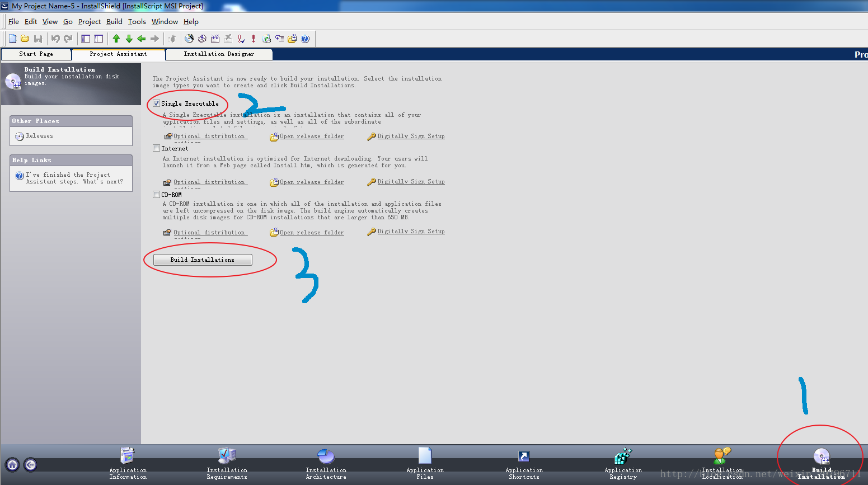Enable the Internet installation checkbox
The width and height of the screenshot is (868, 485).
point(157,148)
